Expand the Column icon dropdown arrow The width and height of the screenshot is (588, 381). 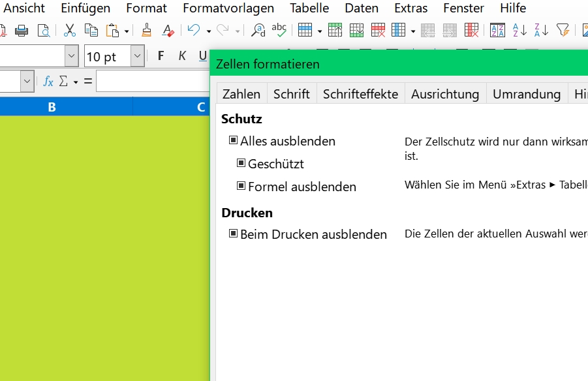tap(413, 31)
